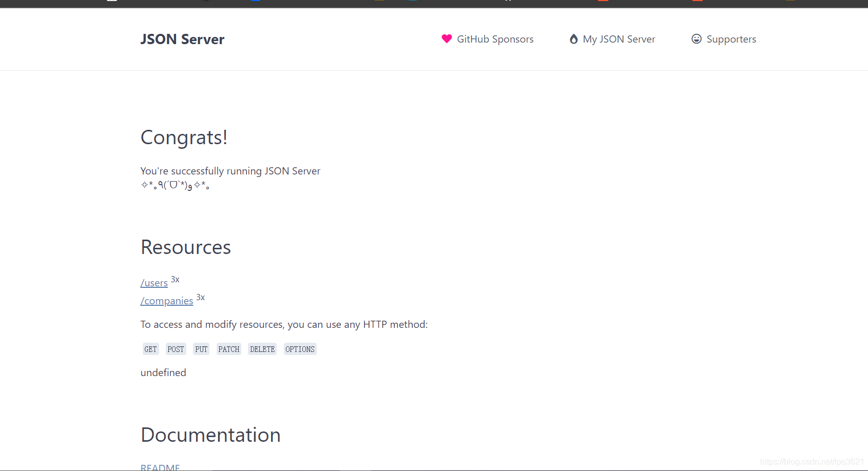
Task: Click the leftmost favicon in the browser tab strip
Action: 111,1
